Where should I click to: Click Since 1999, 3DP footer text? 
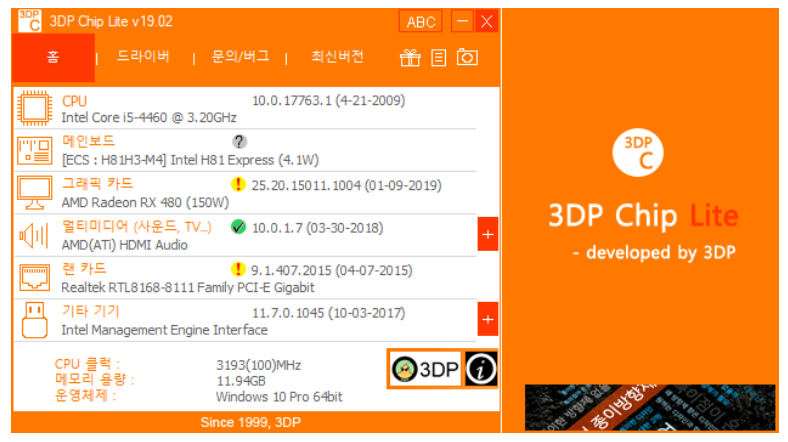[x=250, y=422]
